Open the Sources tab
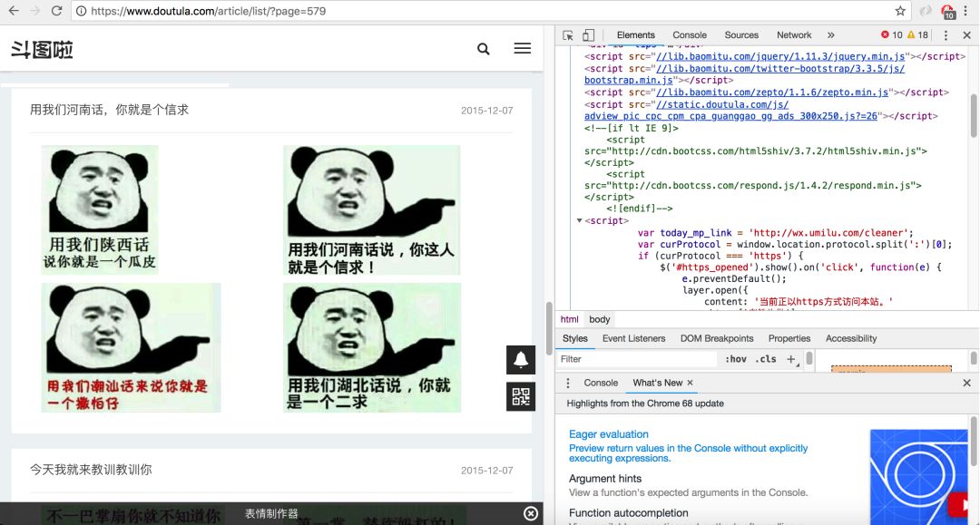This screenshot has width=980, height=525. pyautogui.click(x=741, y=35)
